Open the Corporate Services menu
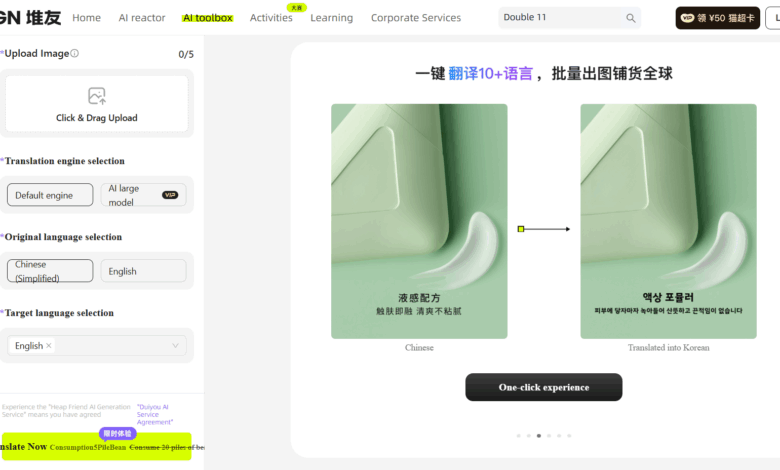The width and height of the screenshot is (780, 470). coord(416,18)
